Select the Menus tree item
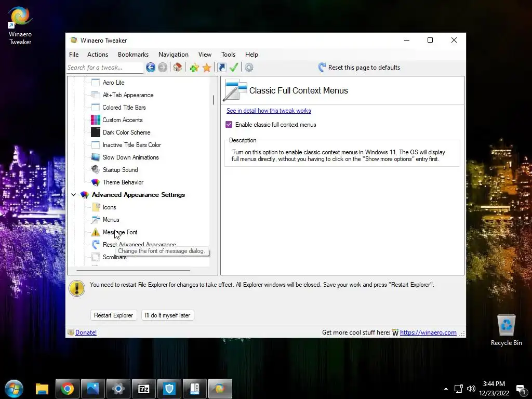This screenshot has width=532, height=399. (x=111, y=220)
